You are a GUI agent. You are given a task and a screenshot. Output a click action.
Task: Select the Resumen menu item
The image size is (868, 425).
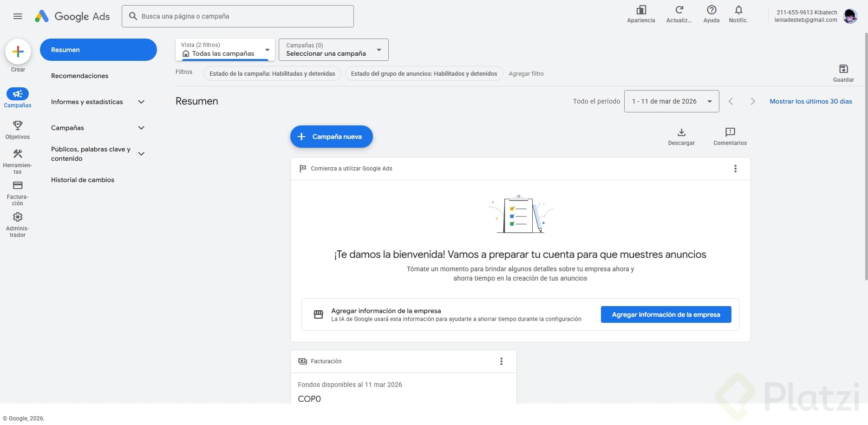(98, 50)
